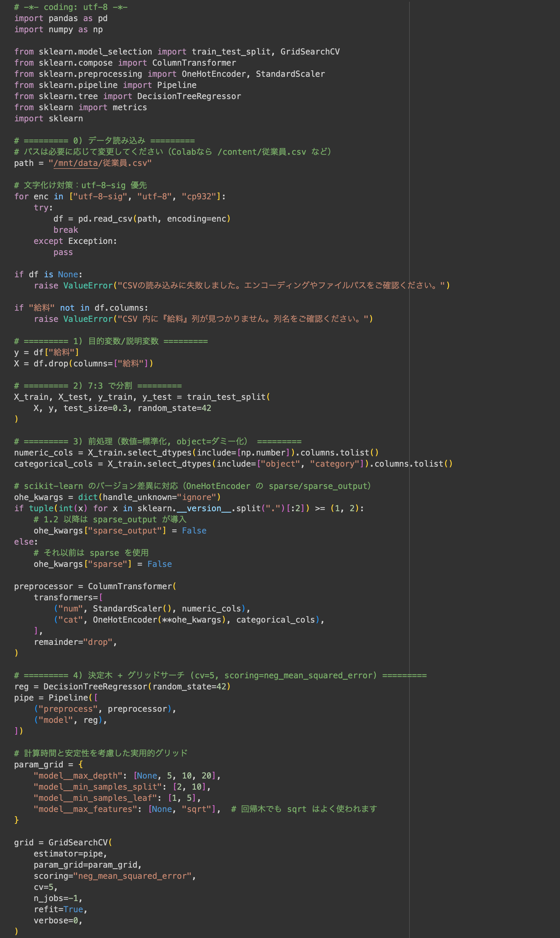Click the "else:" line
Viewport: 560px width, 938px height.
point(26,542)
